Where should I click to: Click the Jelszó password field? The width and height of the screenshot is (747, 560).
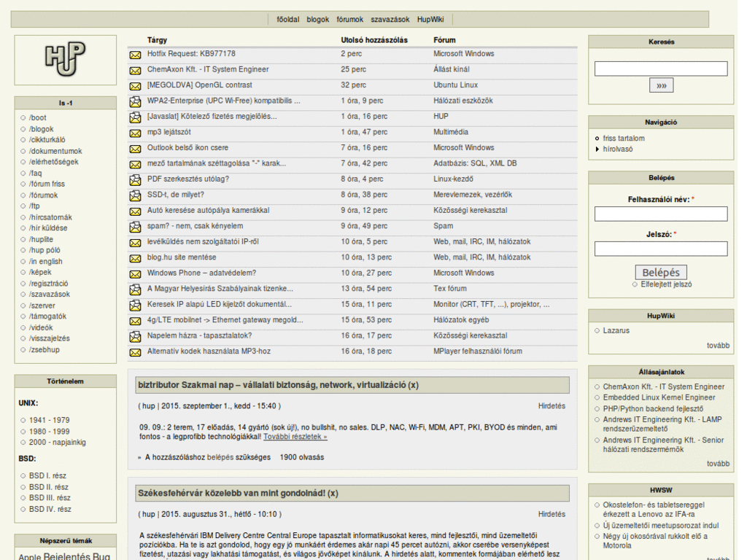click(659, 249)
